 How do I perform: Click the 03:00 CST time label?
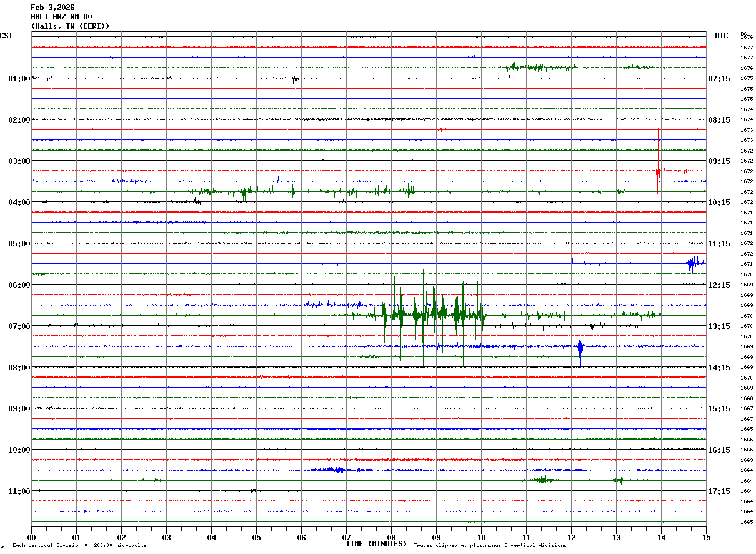(x=19, y=161)
